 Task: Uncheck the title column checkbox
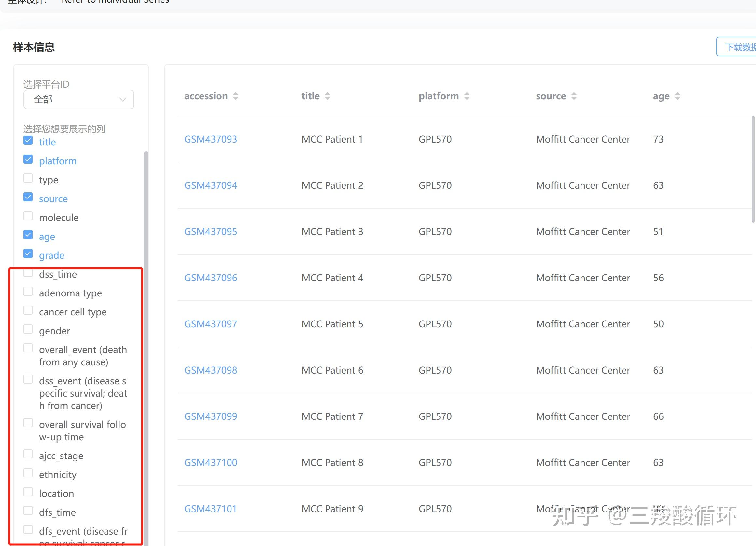pyautogui.click(x=28, y=141)
